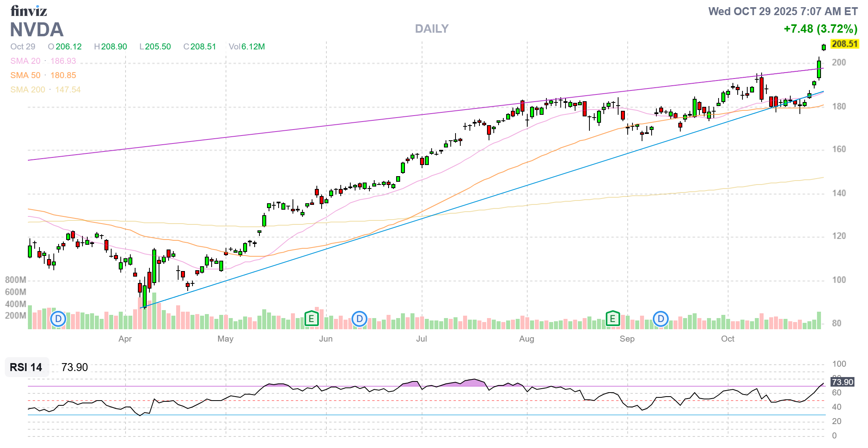868x448 pixels.
Task: Click the +7.48 (3.72%) price change
Action: [x=820, y=29]
